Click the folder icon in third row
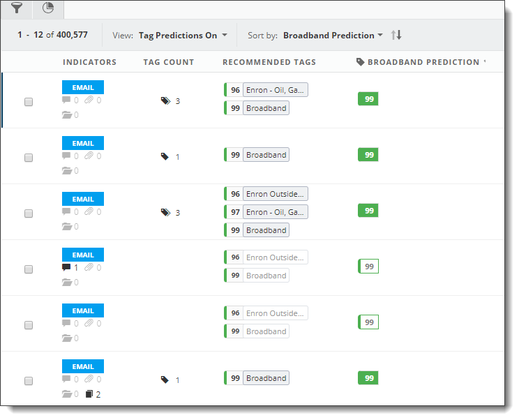The height and width of the screenshot is (420, 519). (67, 227)
